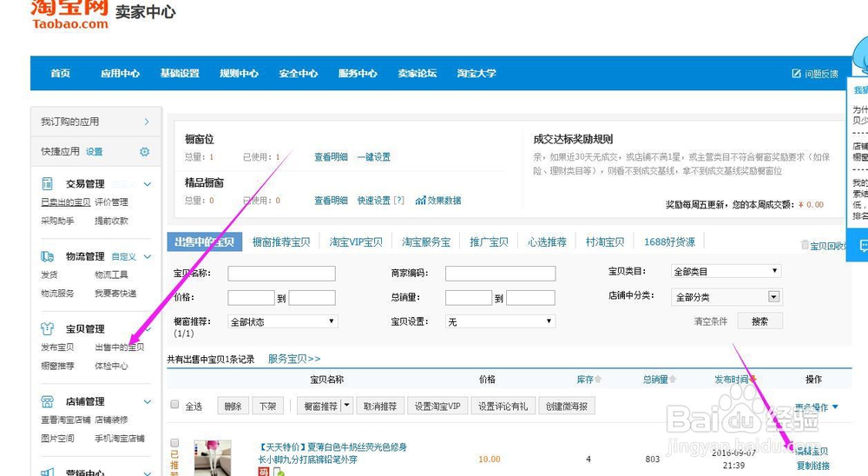Click the 店铺管理 shop icon
This screenshot has width=868, height=476.
48,401
